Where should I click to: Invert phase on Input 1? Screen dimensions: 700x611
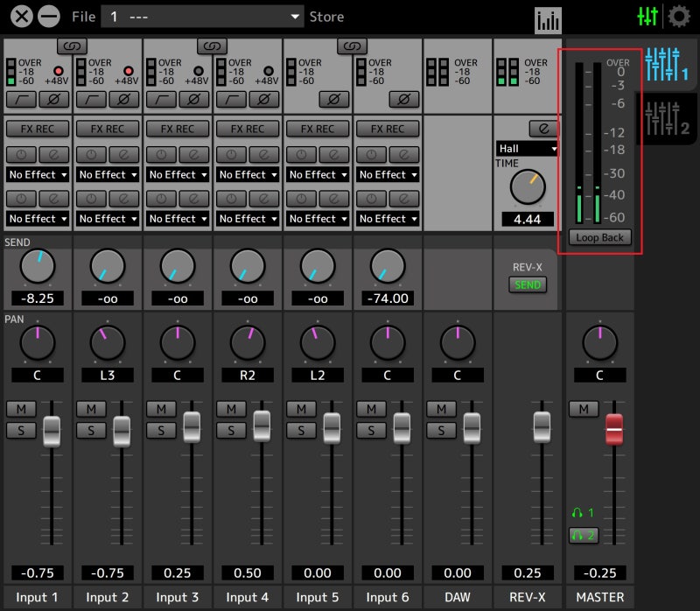(54, 100)
